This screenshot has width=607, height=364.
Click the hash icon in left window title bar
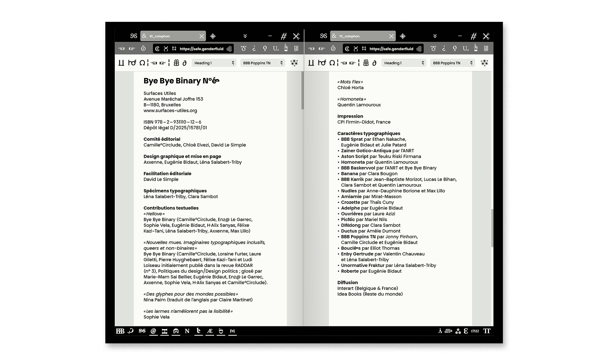(283, 36)
